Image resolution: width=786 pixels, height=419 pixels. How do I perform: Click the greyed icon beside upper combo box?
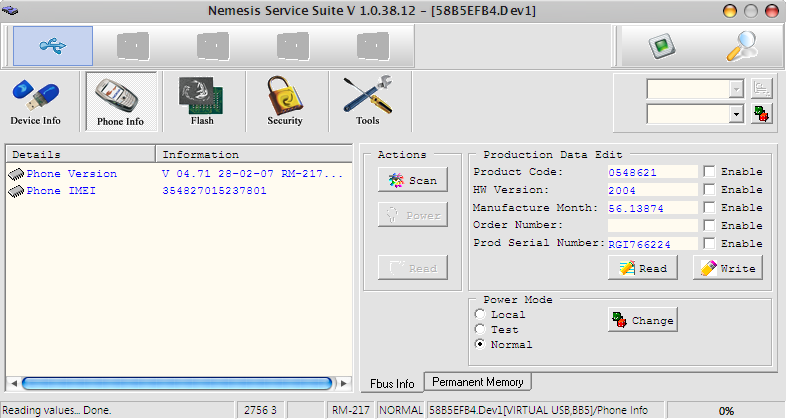pos(761,89)
